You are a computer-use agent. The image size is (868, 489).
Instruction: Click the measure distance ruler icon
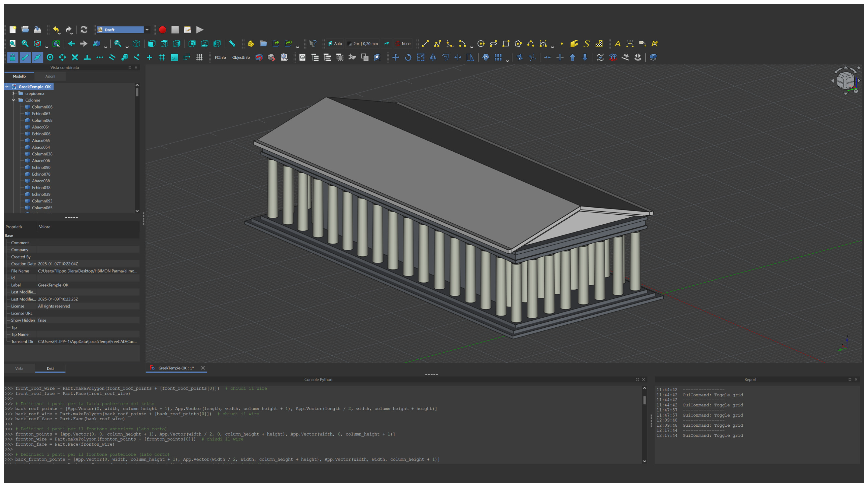[x=232, y=43]
